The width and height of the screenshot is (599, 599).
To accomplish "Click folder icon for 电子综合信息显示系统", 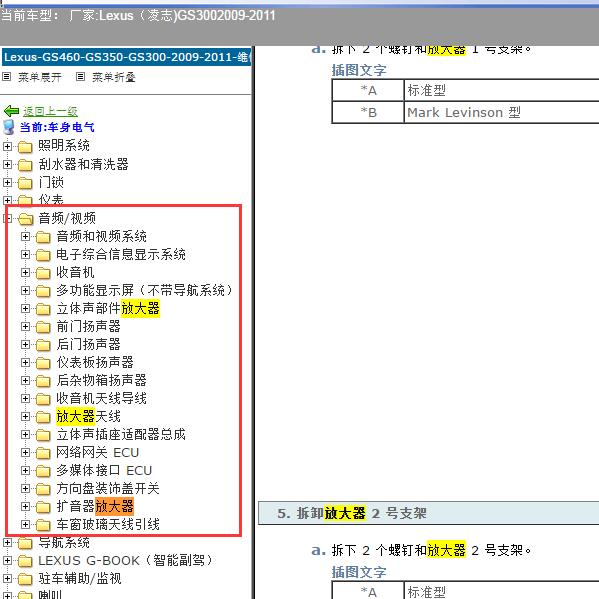I will click(x=43, y=255).
